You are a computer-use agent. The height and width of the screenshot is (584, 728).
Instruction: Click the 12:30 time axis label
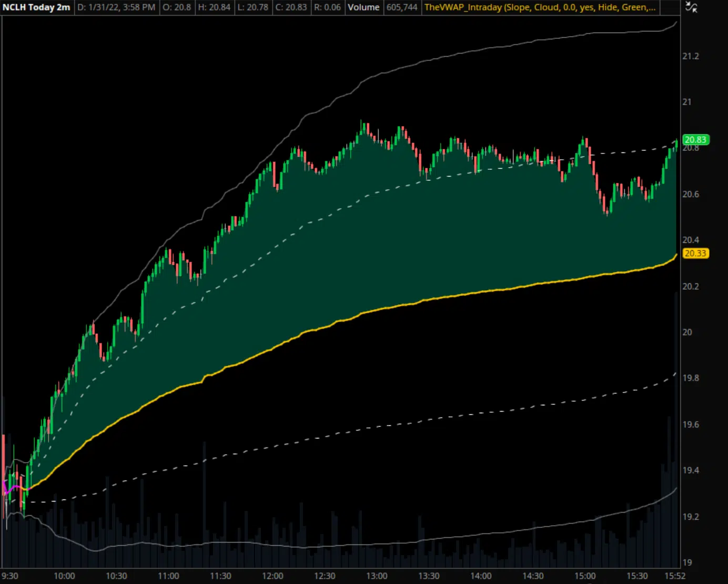tap(325, 576)
